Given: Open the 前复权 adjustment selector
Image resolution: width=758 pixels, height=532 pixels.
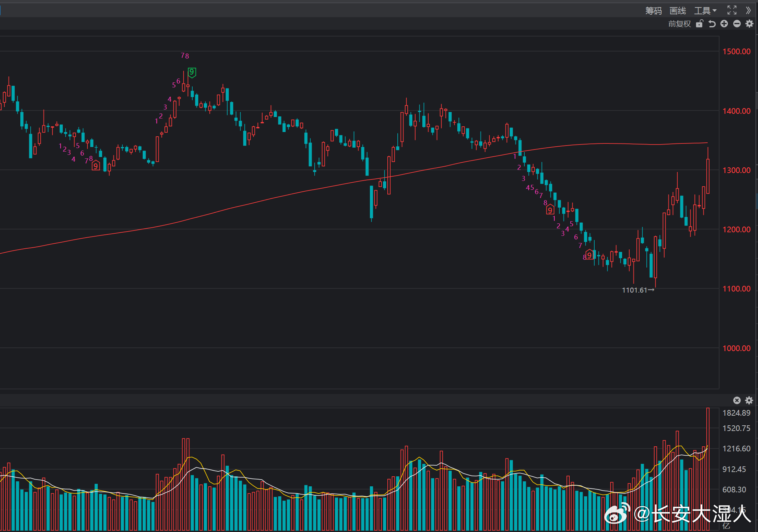Looking at the screenshot, I should [x=680, y=24].
